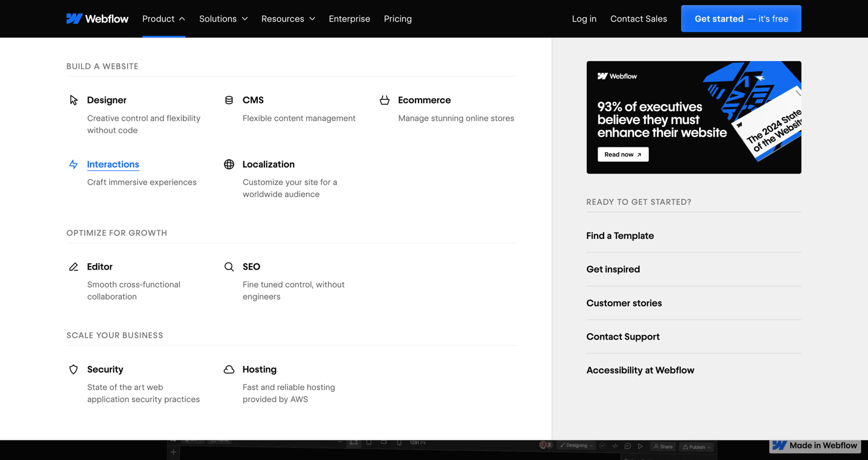Viewport: 868px width, 460px height.
Task: Open the Designer product link
Action: tap(107, 100)
